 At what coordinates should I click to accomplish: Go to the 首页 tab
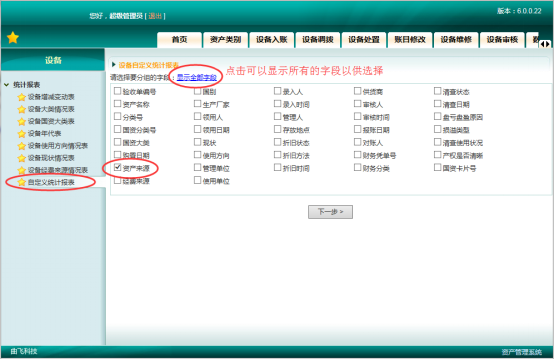point(179,40)
